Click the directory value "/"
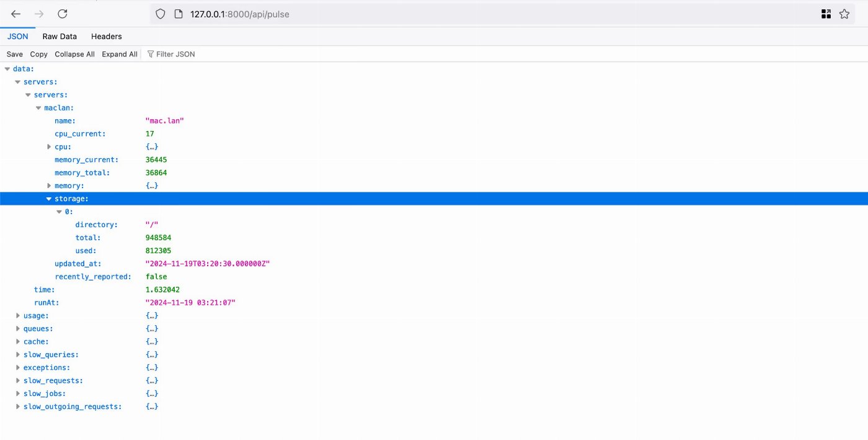Viewport: 868px width, 440px height. [x=152, y=225]
